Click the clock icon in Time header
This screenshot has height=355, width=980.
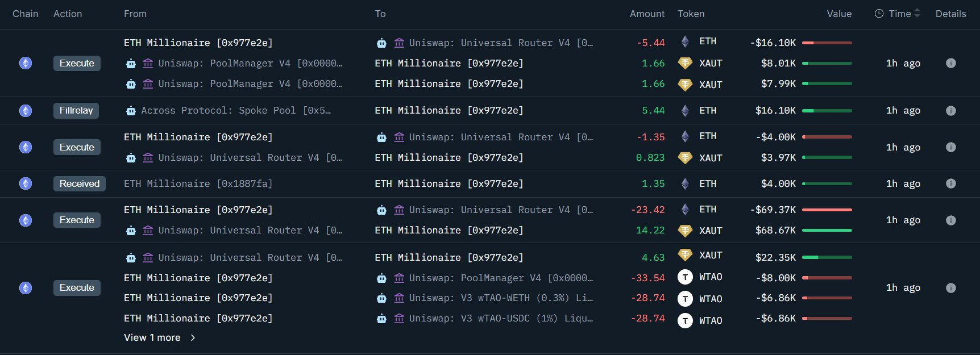pyautogui.click(x=879, y=14)
